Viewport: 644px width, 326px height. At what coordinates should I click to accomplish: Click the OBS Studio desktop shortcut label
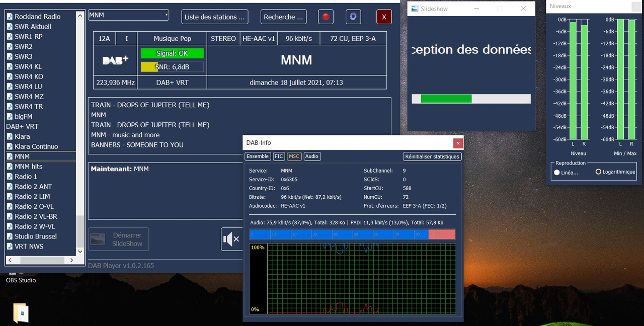pos(21,280)
